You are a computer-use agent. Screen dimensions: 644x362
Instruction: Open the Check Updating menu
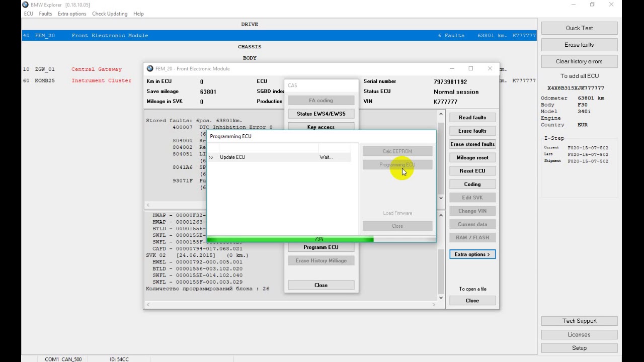(110, 14)
